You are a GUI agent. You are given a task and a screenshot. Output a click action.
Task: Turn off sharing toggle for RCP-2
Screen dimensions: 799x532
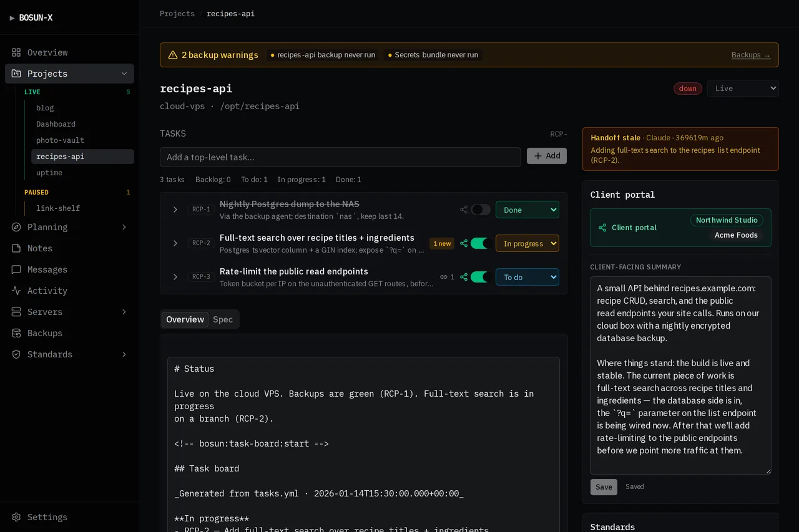click(x=481, y=243)
